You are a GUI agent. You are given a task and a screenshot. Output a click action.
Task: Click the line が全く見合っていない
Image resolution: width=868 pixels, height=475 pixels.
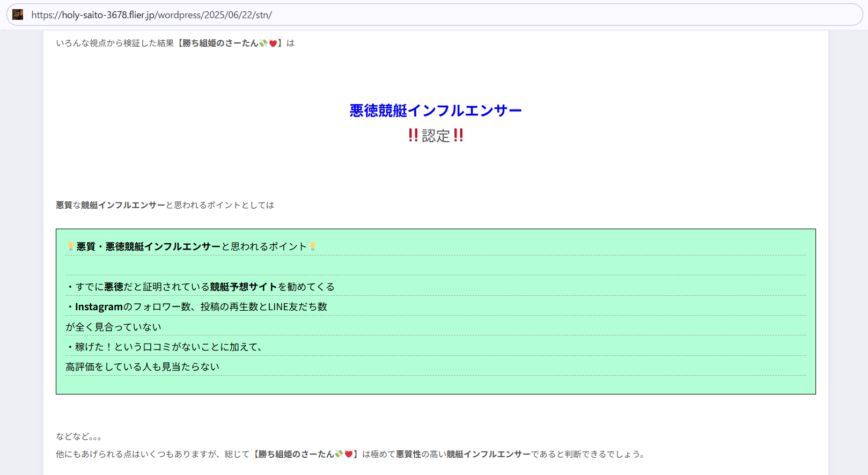113,327
